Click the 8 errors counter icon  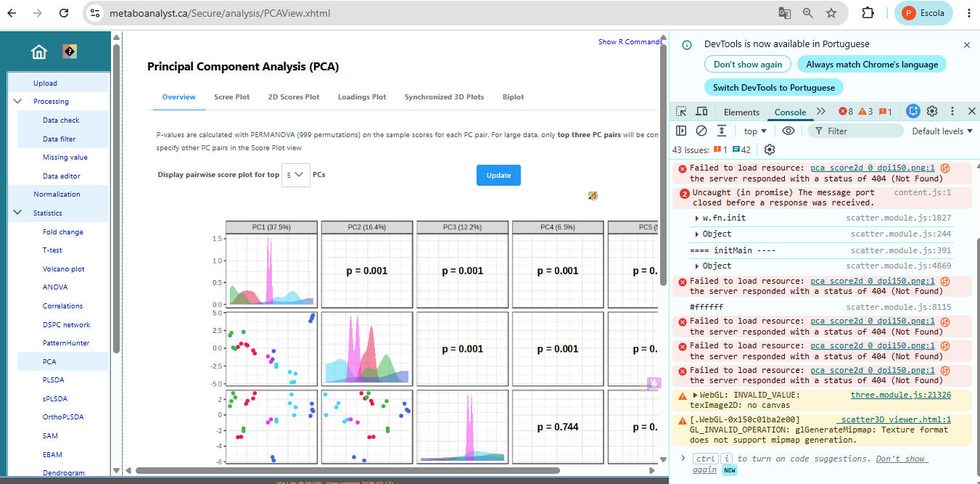click(x=846, y=111)
